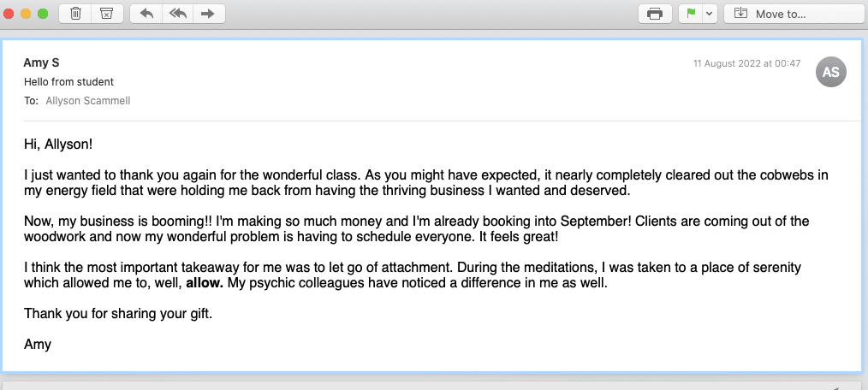
Task: Reply to Amy with the single arrow
Action: (x=146, y=14)
